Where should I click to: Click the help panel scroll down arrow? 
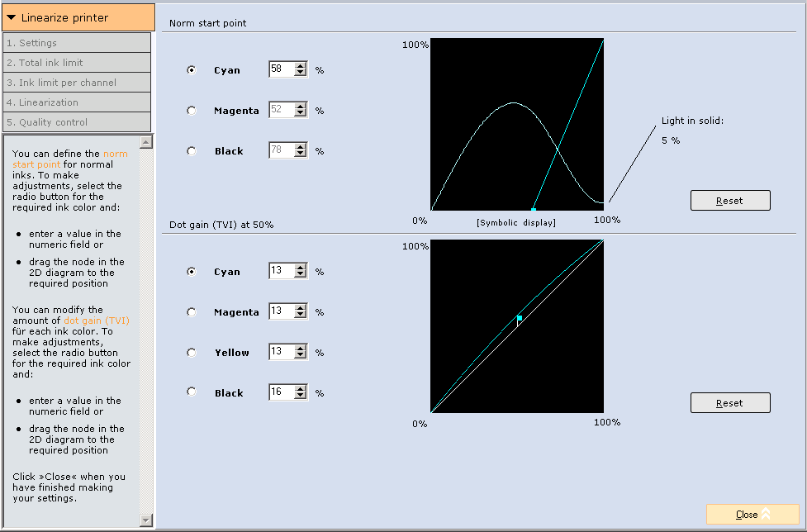click(x=146, y=520)
